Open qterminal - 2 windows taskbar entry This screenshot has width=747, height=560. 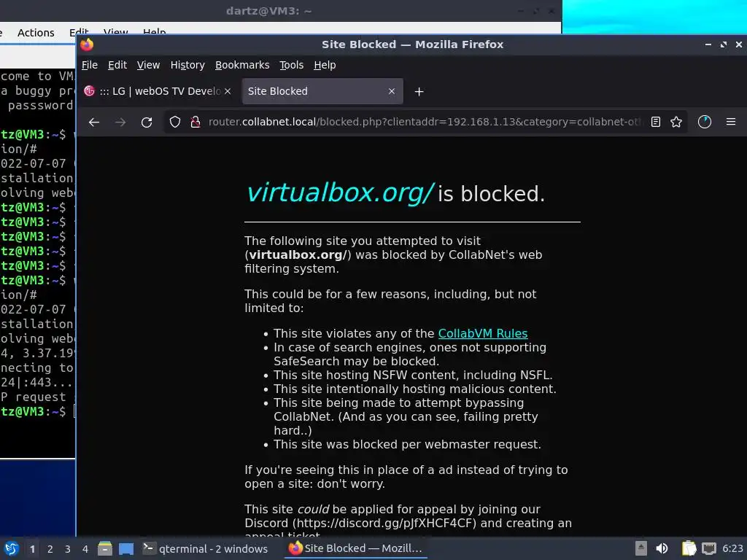tap(206, 548)
